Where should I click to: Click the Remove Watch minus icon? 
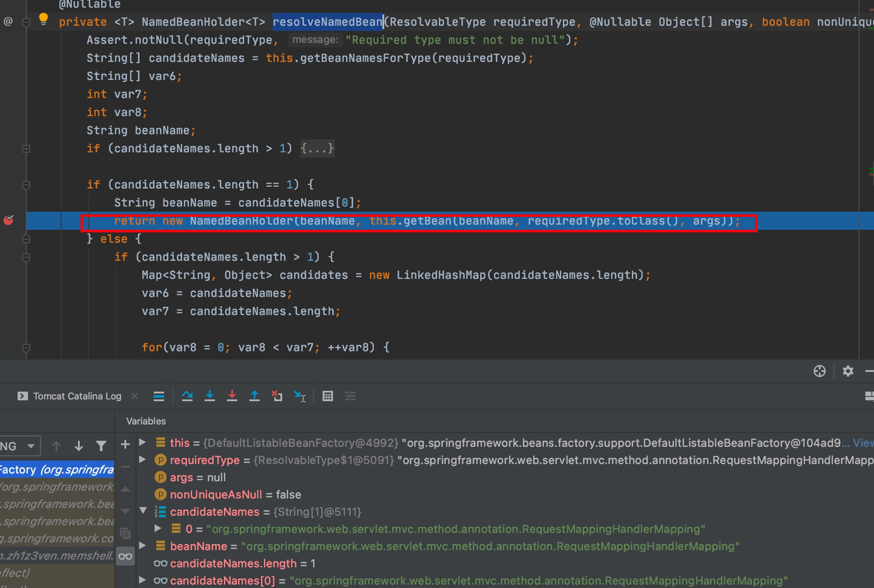(x=125, y=466)
